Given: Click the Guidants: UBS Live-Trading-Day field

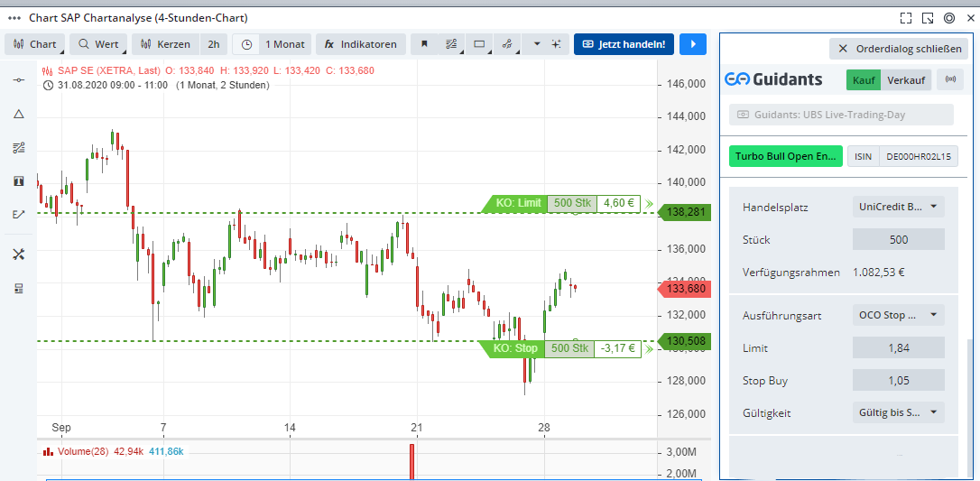Looking at the screenshot, I should 841,115.
